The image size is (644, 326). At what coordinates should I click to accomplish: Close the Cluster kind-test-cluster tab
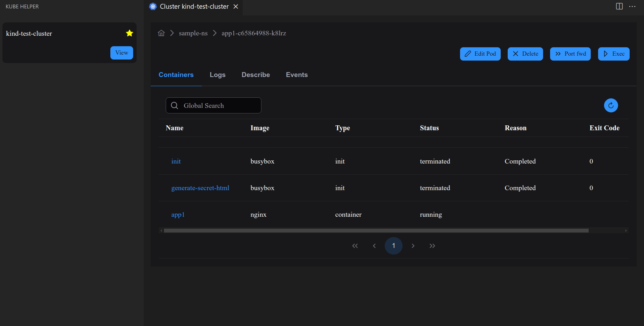click(x=236, y=7)
